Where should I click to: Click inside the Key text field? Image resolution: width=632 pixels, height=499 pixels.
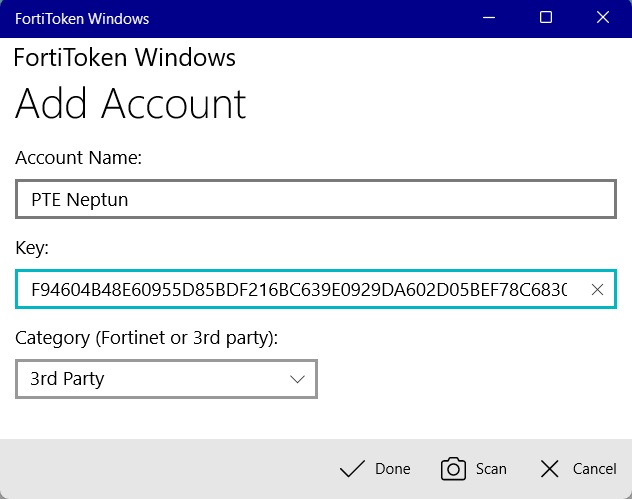pyautogui.click(x=298, y=290)
